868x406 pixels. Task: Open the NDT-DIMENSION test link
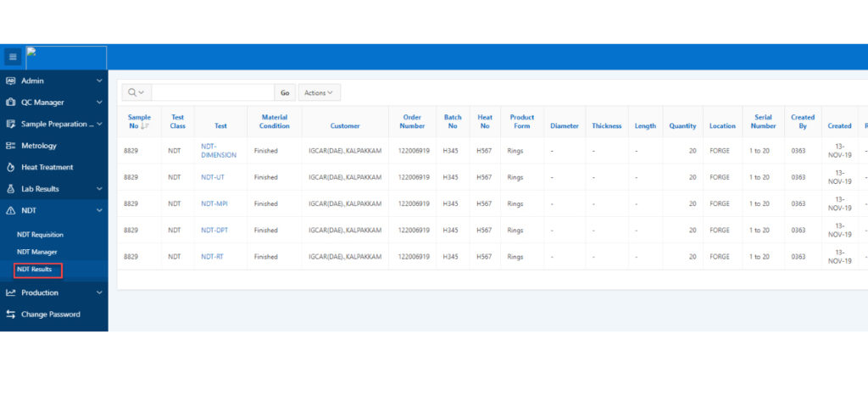click(x=219, y=151)
